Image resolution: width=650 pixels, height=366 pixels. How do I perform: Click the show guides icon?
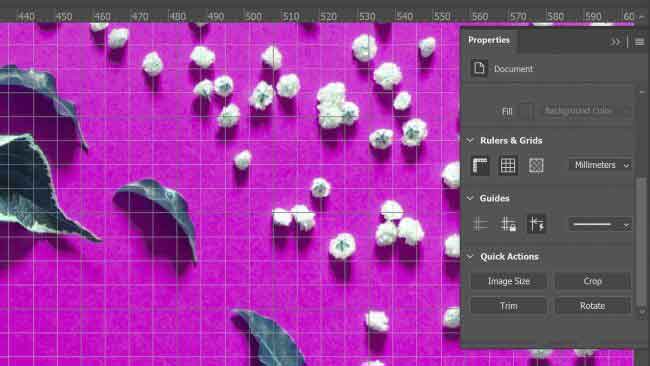click(480, 224)
